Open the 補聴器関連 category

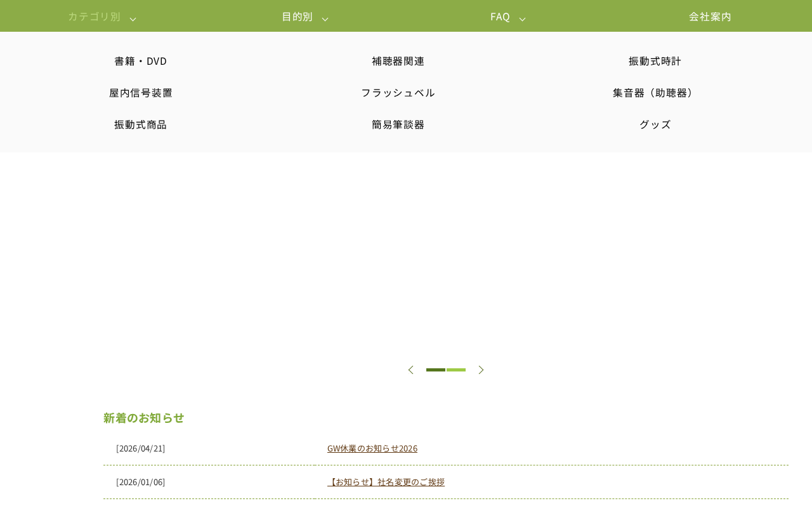[x=398, y=61]
